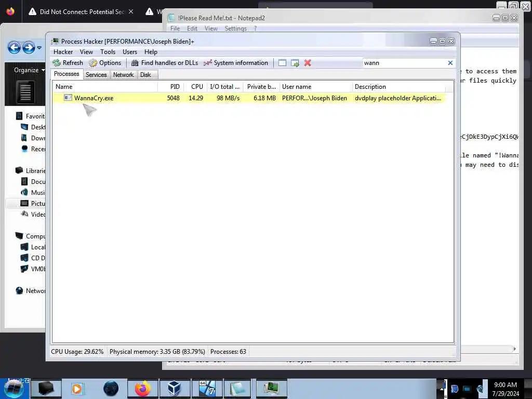532x399 pixels.
Task: Sort by the Name column header
Action: pyautogui.click(x=105, y=87)
